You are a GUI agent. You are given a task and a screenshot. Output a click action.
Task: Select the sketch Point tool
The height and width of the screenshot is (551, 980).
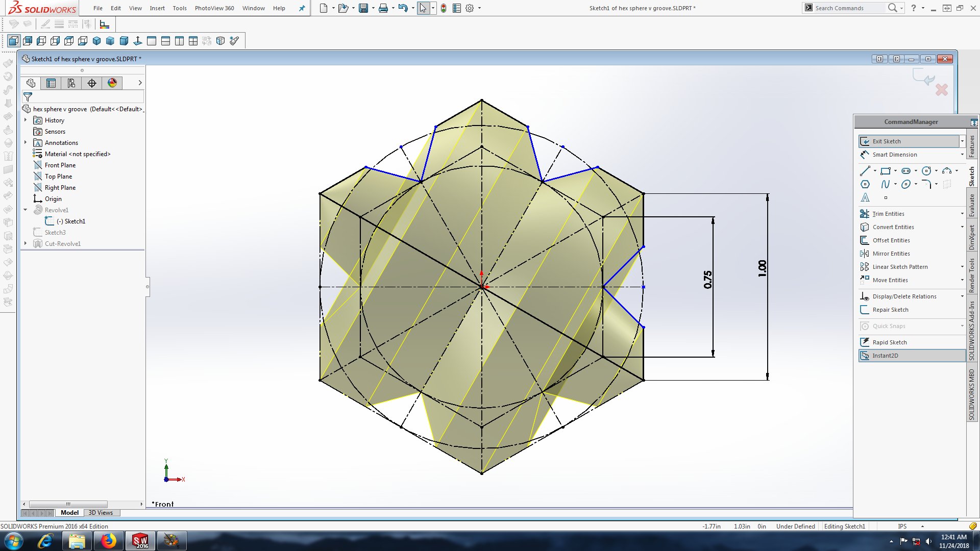click(886, 197)
